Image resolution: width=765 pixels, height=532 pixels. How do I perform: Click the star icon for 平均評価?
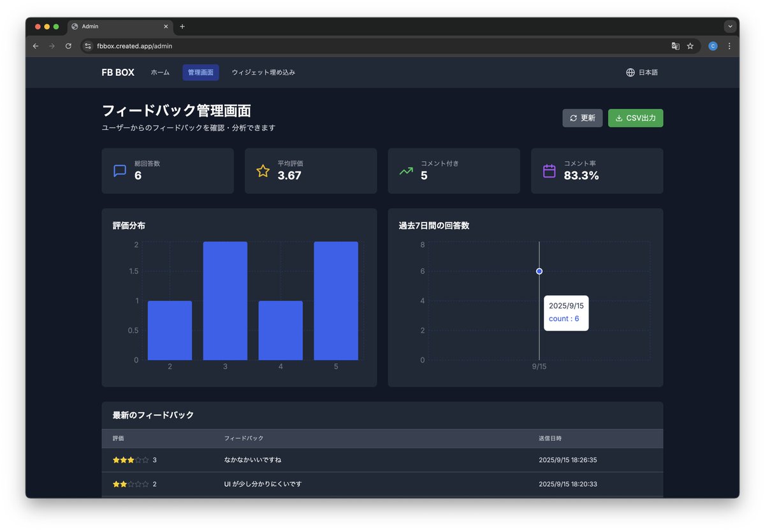[x=263, y=171]
